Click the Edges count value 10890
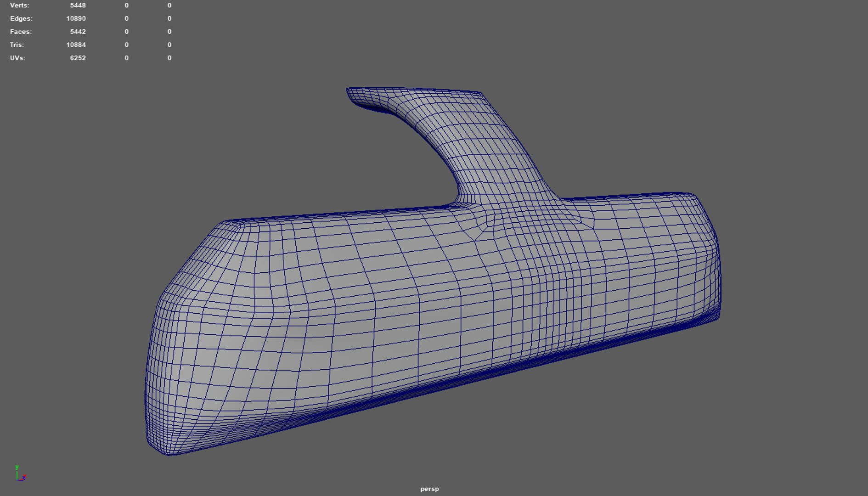The width and height of the screenshot is (868, 496). tap(76, 19)
